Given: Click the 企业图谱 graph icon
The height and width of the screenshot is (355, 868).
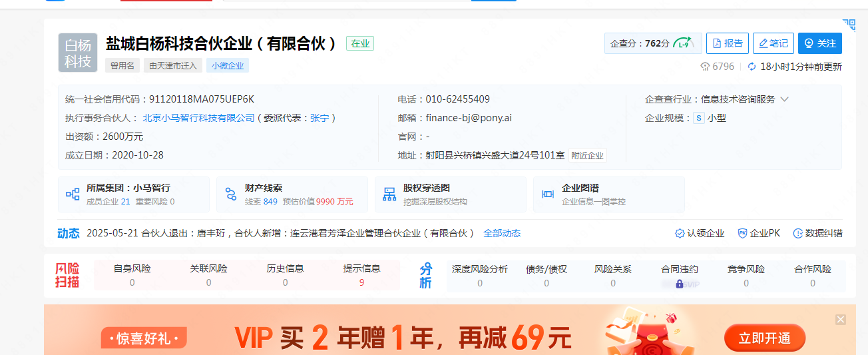Looking at the screenshot, I should 548,194.
